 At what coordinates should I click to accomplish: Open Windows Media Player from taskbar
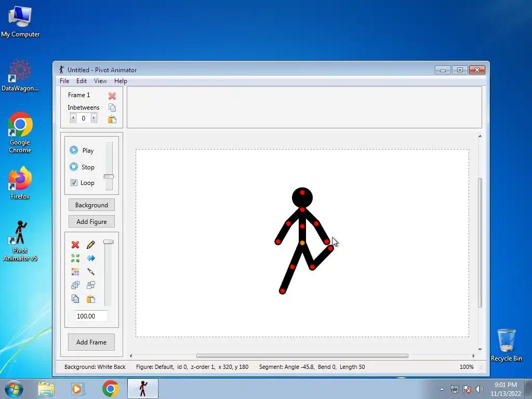(77, 389)
